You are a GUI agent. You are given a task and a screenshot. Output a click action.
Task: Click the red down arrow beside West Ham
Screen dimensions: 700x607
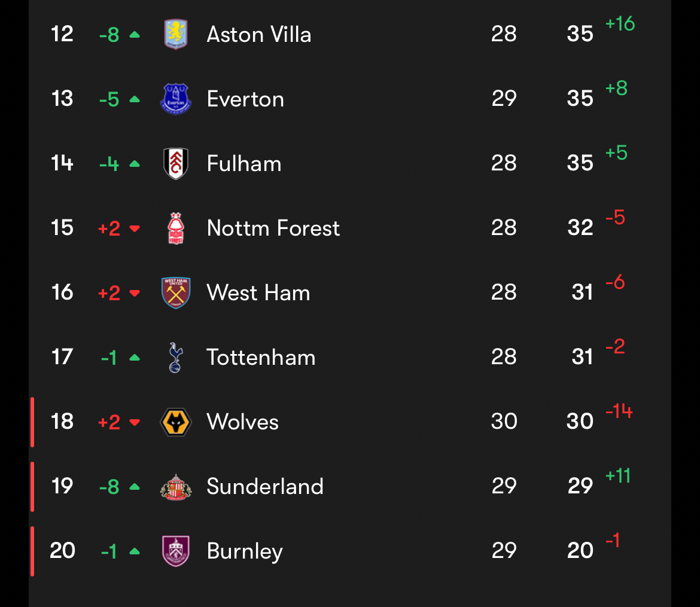[135, 293]
